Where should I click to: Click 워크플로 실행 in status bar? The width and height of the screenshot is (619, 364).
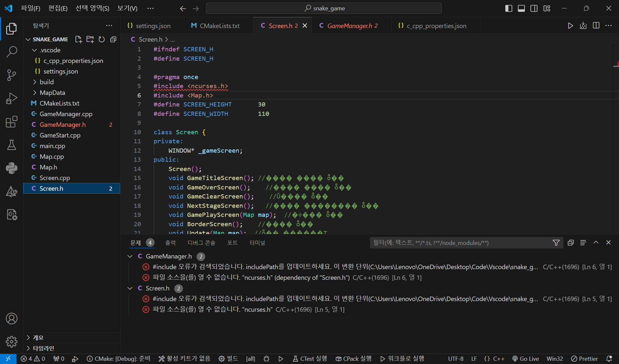402,359
